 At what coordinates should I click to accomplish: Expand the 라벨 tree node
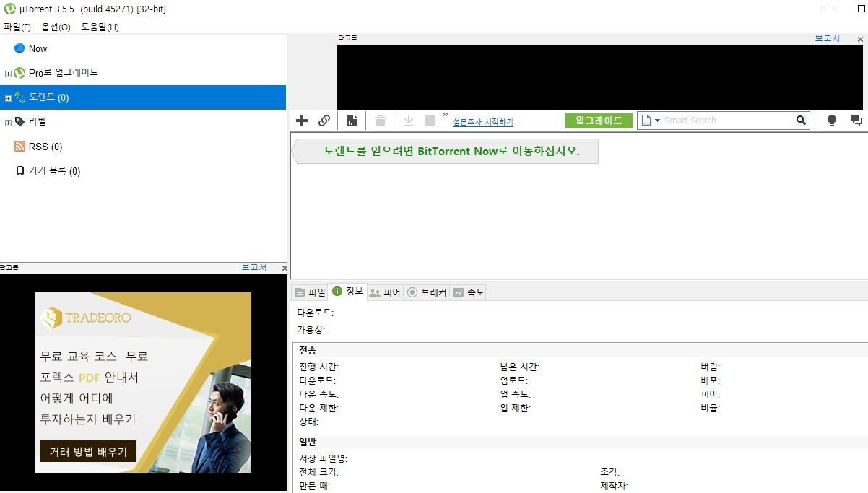click(x=8, y=123)
